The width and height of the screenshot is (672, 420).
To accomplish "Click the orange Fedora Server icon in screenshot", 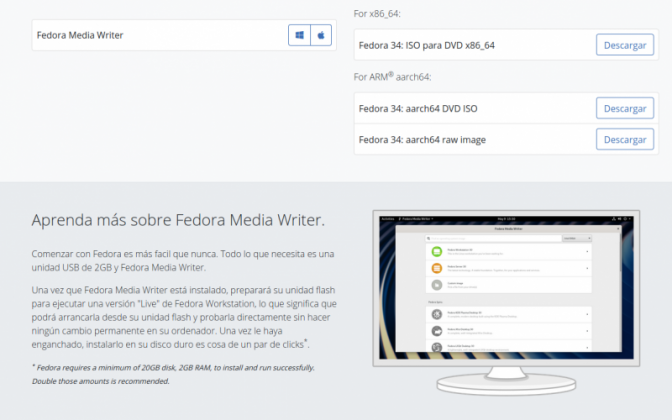I will point(437,268).
